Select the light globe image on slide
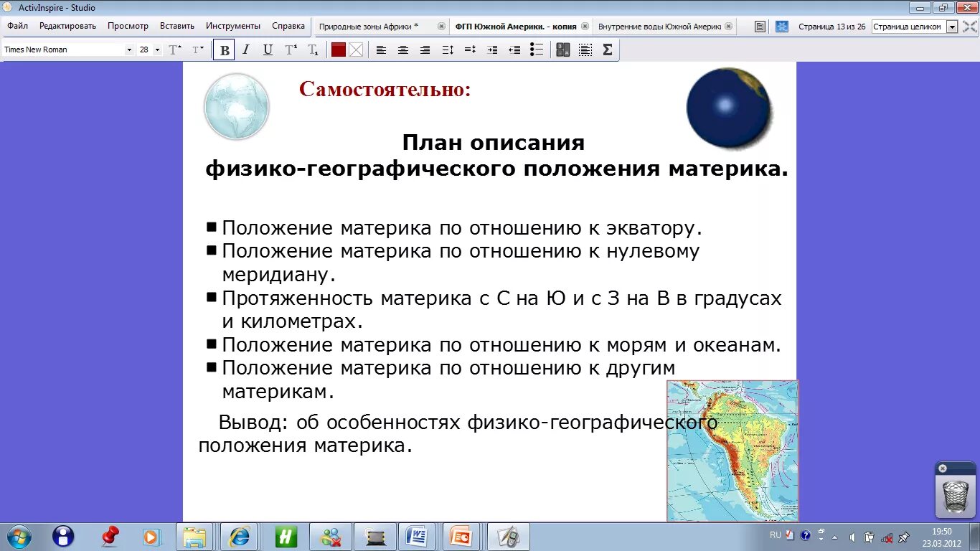The width and height of the screenshot is (980, 551). tap(237, 107)
